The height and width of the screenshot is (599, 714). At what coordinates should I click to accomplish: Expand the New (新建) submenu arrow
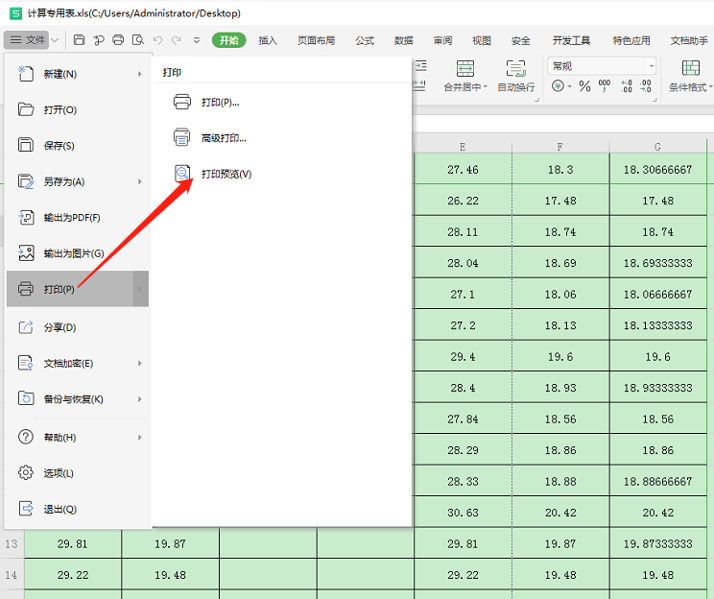click(x=139, y=74)
